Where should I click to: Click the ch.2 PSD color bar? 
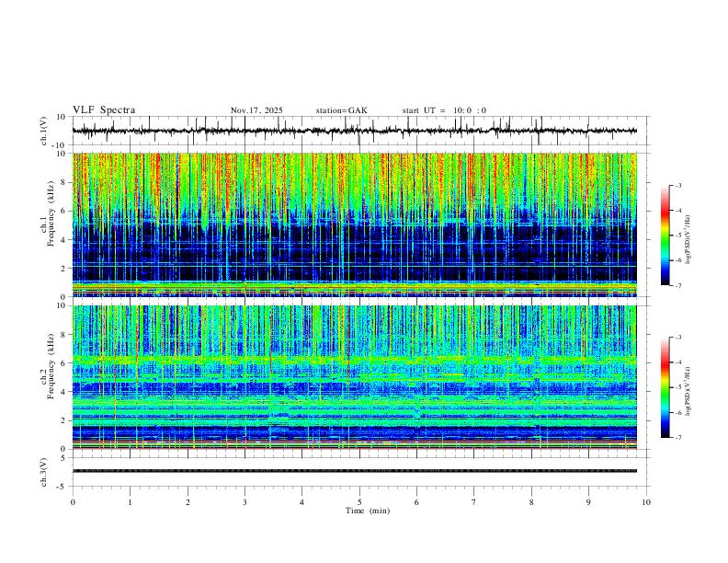665,387
